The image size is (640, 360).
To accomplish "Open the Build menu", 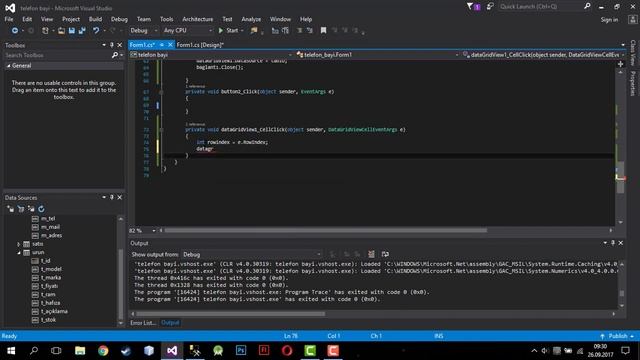I will point(95,19).
